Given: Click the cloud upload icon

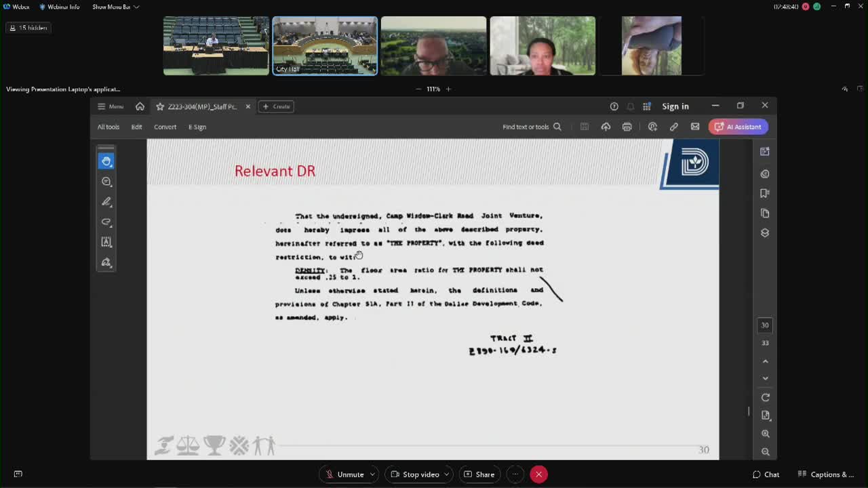Looking at the screenshot, I should (x=606, y=127).
